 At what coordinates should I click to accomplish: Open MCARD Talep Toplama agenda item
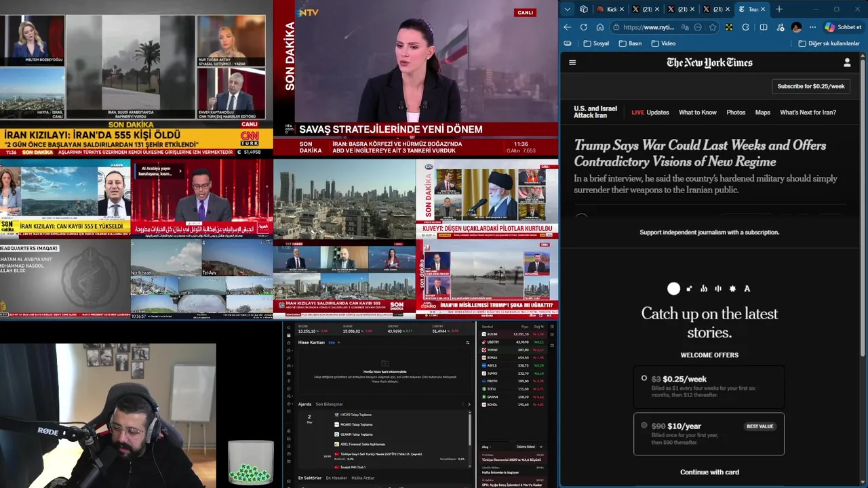pos(353,424)
